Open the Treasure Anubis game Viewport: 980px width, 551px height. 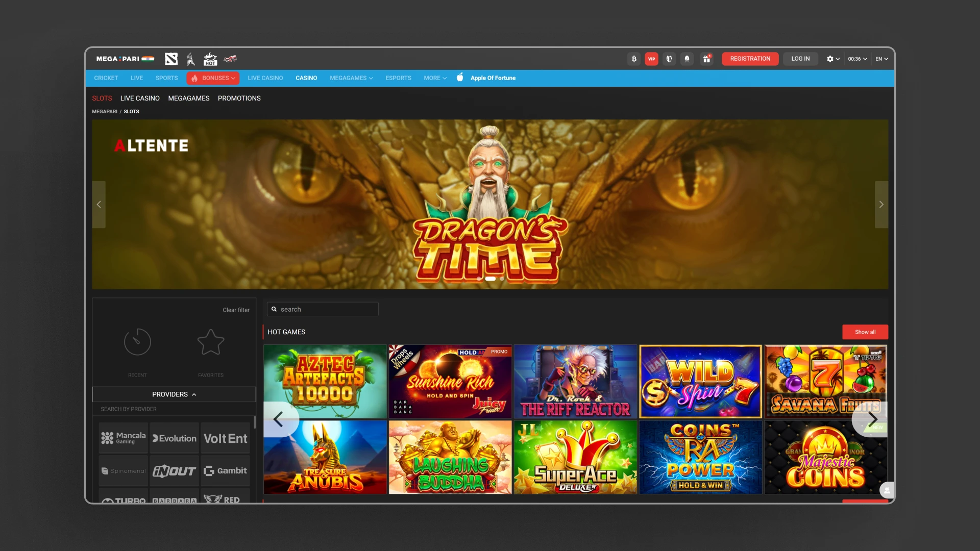pyautogui.click(x=325, y=457)
